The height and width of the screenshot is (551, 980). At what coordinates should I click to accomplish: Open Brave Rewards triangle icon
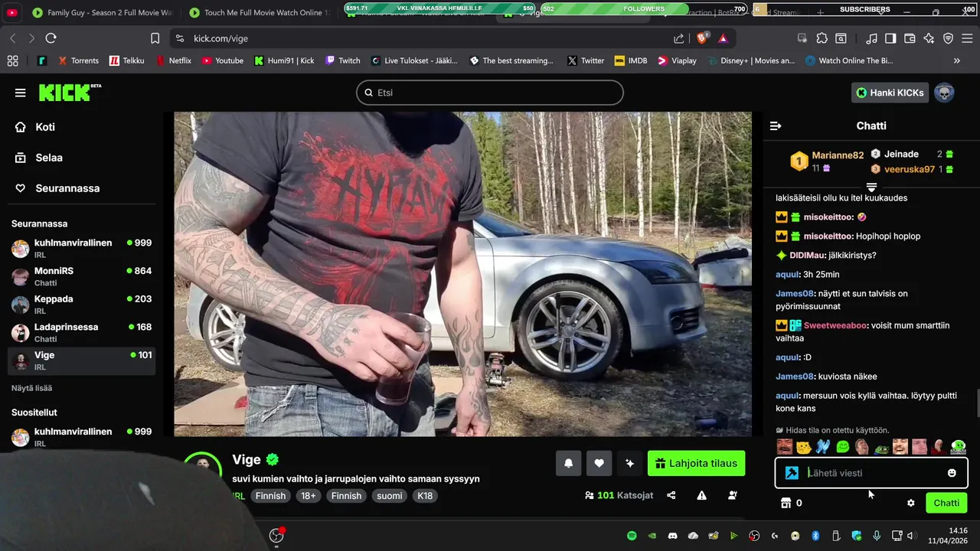723,38
